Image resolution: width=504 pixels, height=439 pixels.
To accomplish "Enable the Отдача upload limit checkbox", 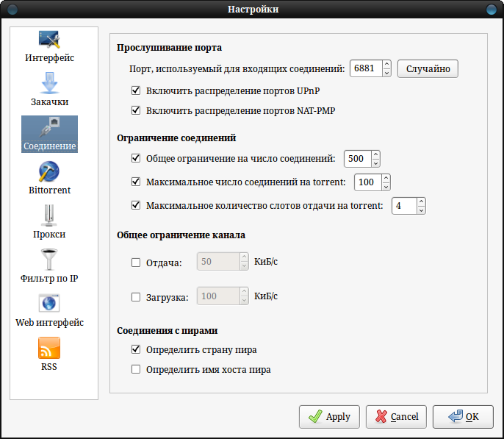I will (136, 263).
